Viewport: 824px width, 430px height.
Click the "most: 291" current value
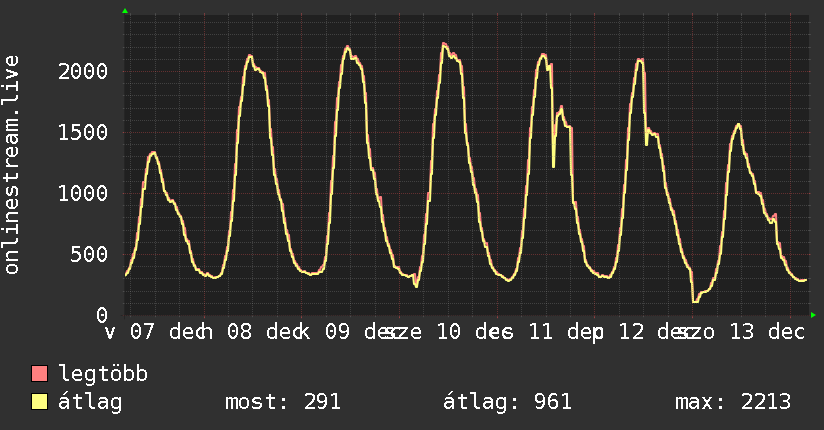pos(284,402)
